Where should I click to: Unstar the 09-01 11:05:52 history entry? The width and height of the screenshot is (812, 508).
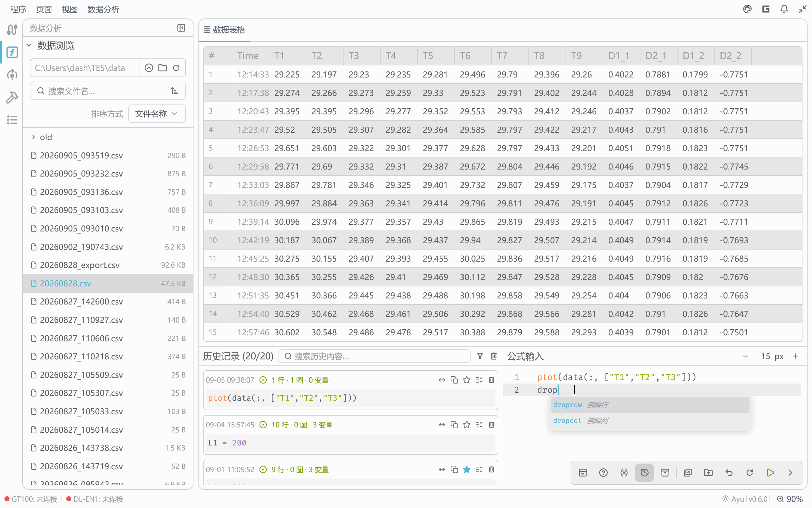[x=467, y=469]
